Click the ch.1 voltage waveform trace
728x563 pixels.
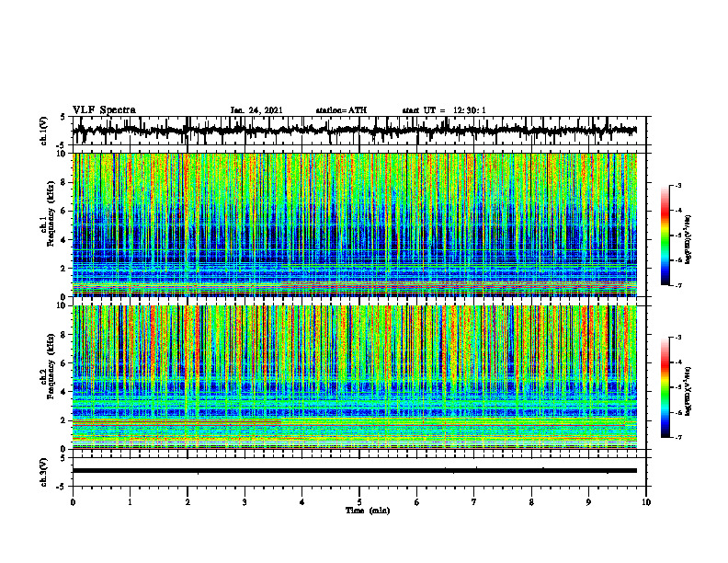point(354,131)
